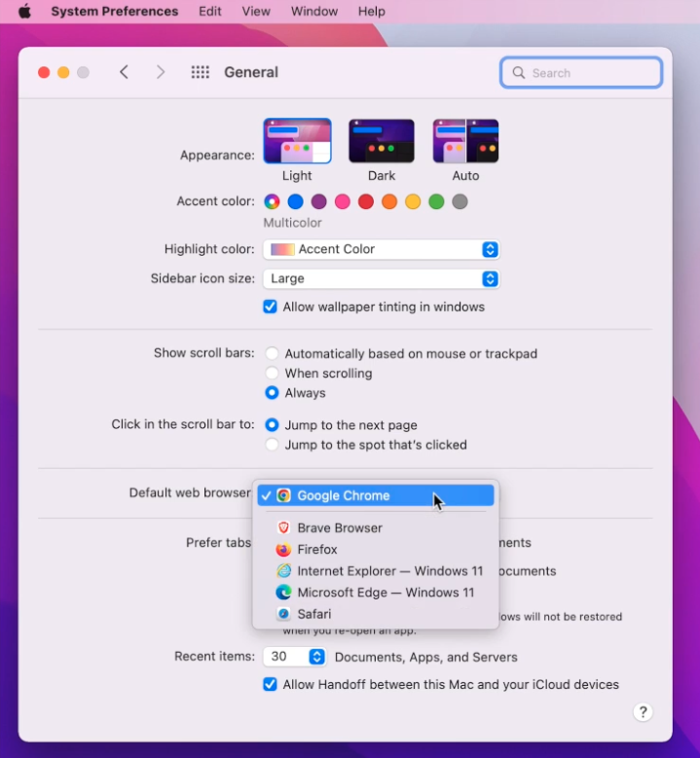Open the System Preferences menu

click(115, 11)
